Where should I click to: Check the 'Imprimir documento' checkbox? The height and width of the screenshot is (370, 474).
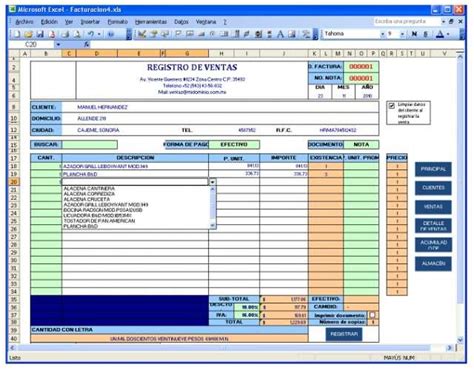[373, 315]
